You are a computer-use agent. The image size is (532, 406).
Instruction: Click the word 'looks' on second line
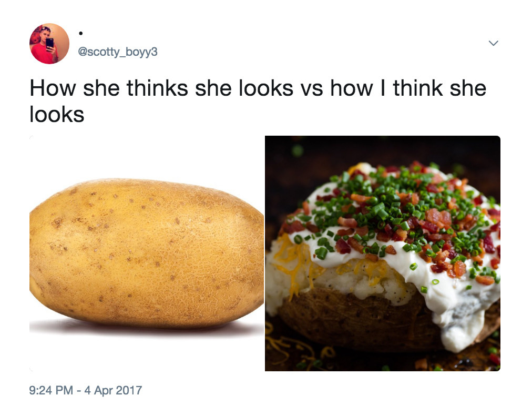click(57, 115)
